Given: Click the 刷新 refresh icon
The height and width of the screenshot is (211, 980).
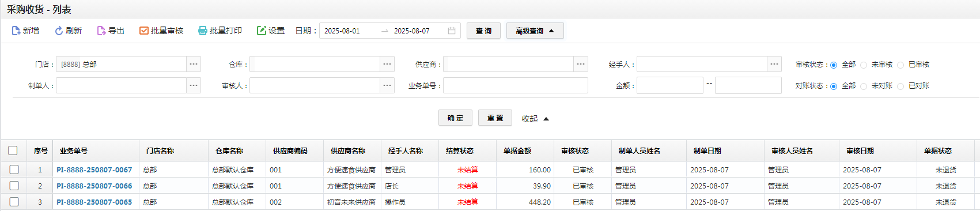Looking at the screenshot, I should [x=59, y=31].
